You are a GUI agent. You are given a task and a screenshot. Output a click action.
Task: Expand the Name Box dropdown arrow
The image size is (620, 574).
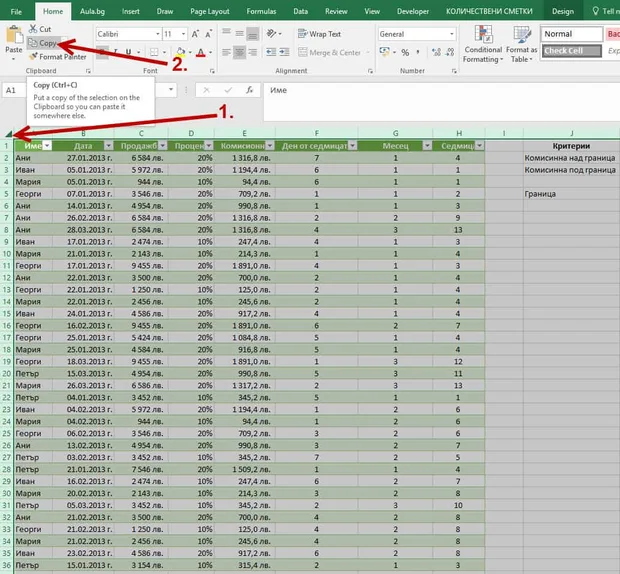pos(171,90)
